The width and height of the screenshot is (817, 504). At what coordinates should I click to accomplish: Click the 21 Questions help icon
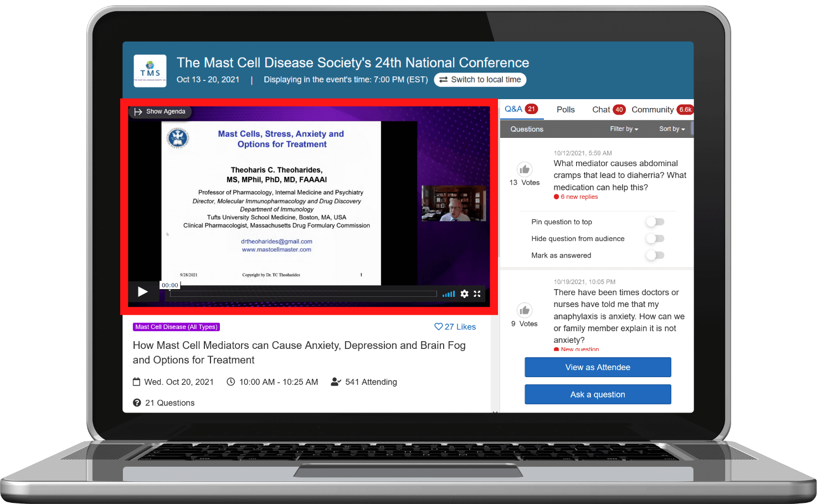[x=137, y=403]
